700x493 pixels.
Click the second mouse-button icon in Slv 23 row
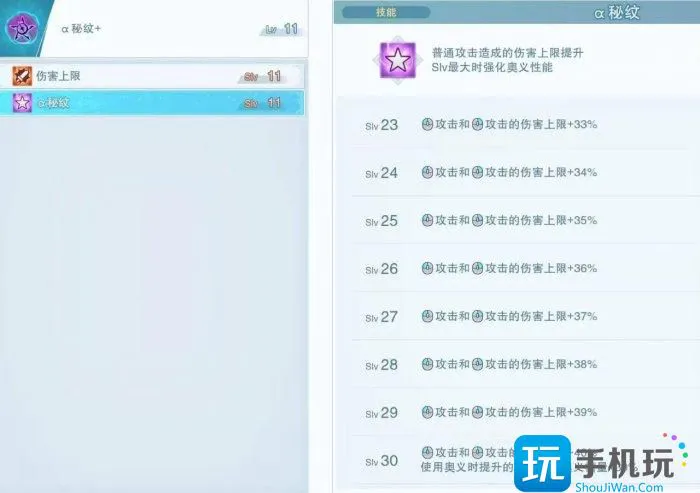pyautogui.click(x=477, y=125)
